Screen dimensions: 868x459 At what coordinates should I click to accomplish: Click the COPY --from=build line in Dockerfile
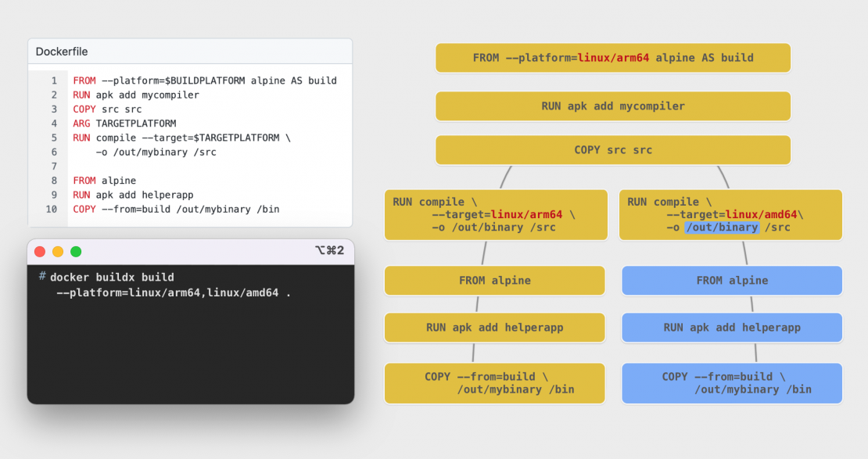176,209
